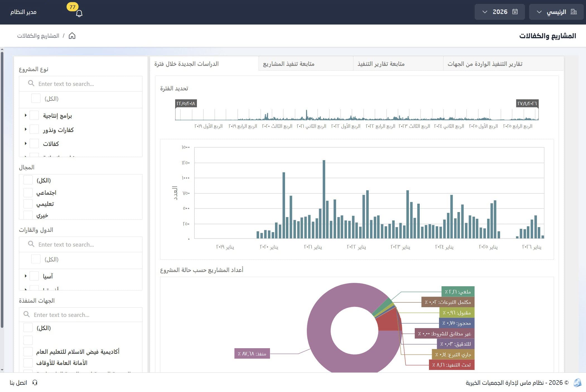The height and width of the screenshot is (392, 586).
Task: Tick the الأمانة العامة للأوقاف checkbox
Action: point(28,362)
